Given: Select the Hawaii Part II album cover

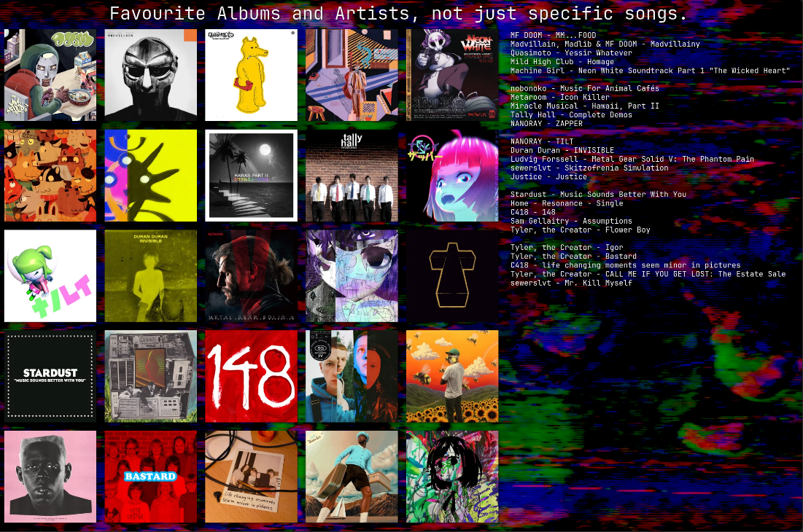Looking at the screenshot, I should click(251, 176).
